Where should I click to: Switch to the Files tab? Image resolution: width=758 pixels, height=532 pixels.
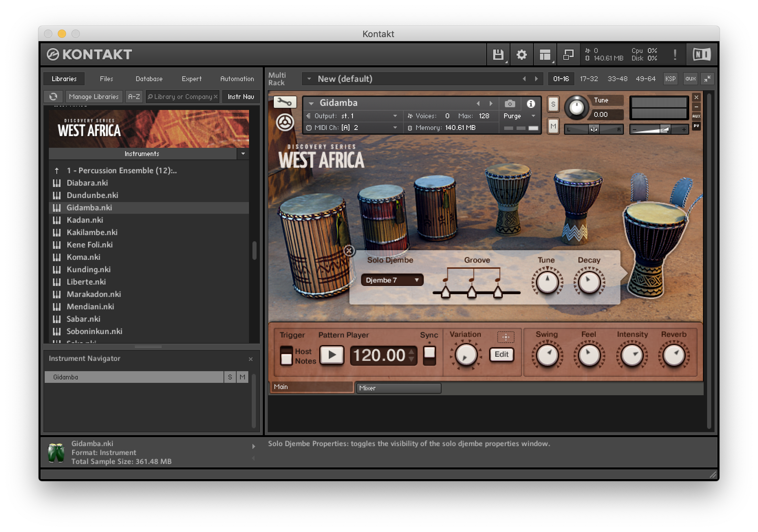(106, 79)
